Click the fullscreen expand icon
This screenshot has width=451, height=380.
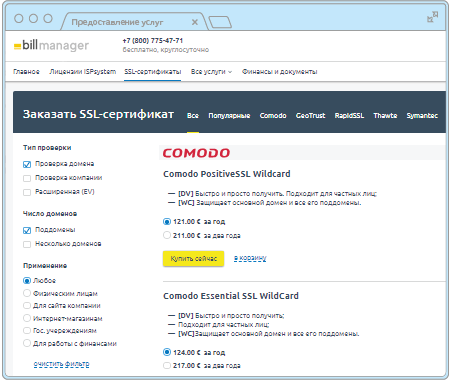[x=432, y=17]
